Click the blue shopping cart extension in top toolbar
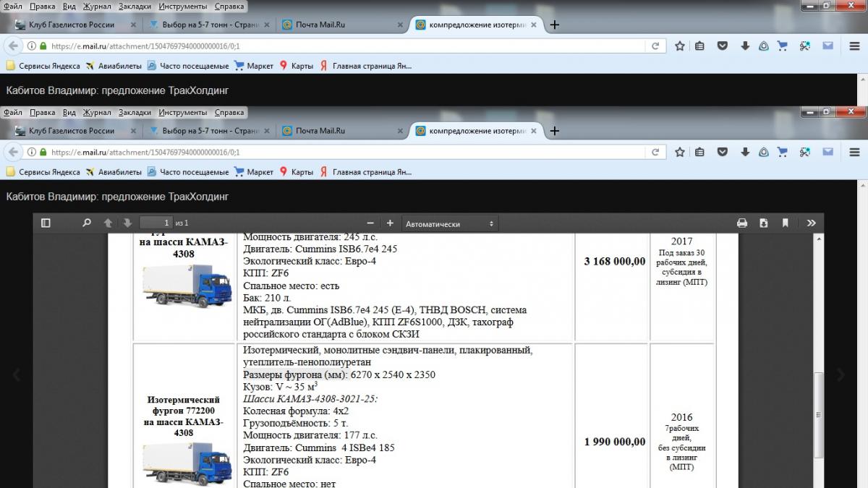 (x=783, y=46)
